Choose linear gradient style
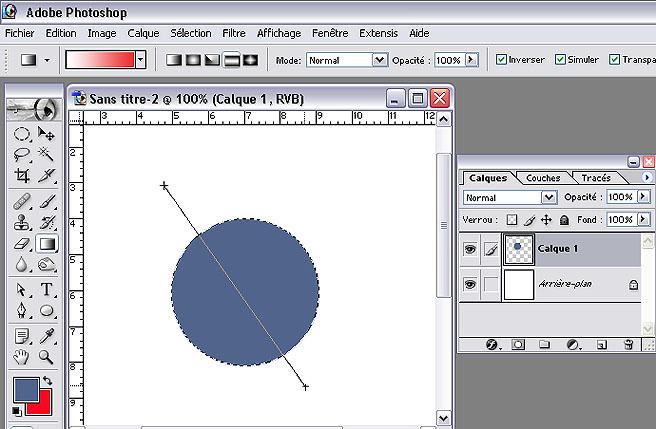The width and height of the screenshot is (656, 429). point(174,60)
